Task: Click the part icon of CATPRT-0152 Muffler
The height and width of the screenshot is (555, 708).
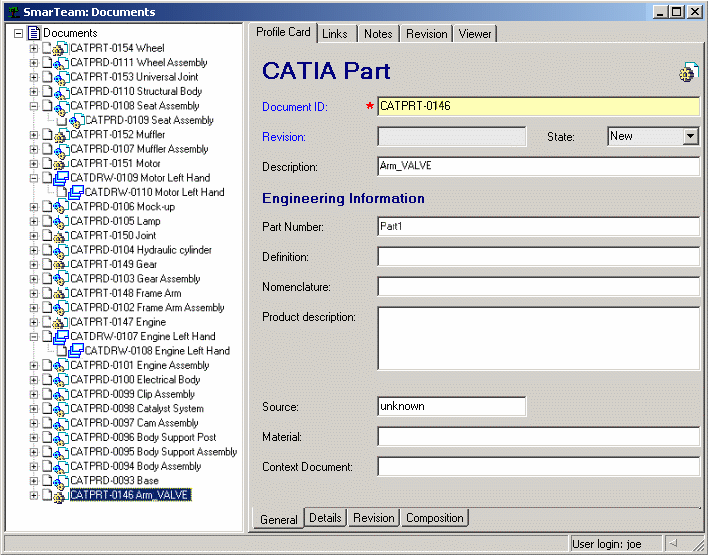Action: [x=59, y=135]
